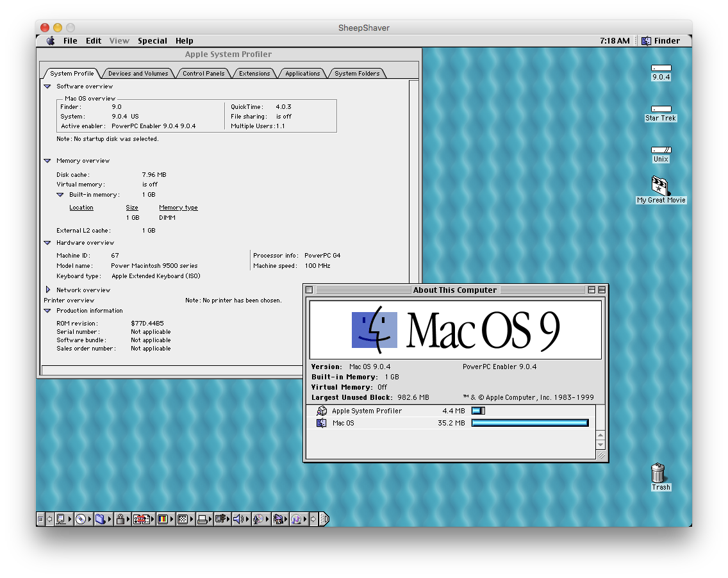This screenshot has width=728, height=578.
Task: Expand the Network overview section
Action: pyautogui.click(x=48, y=290)
